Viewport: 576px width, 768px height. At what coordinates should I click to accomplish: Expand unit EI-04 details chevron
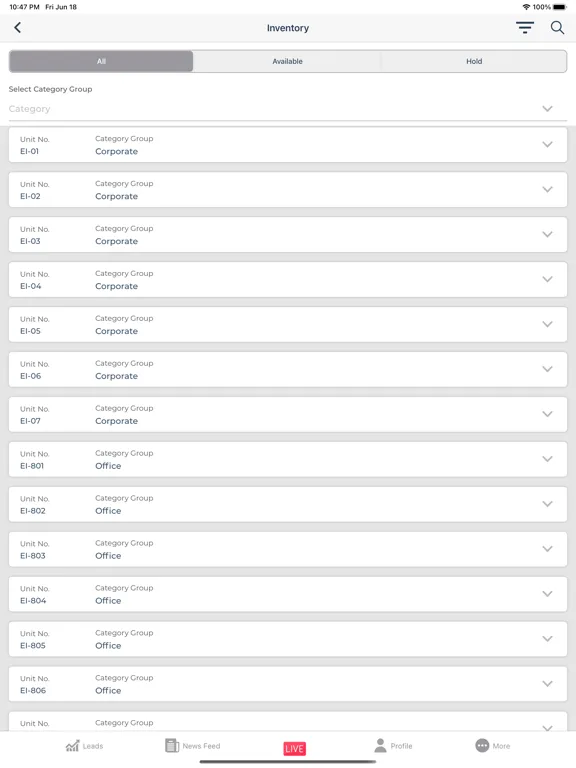(x=547, y=279)
